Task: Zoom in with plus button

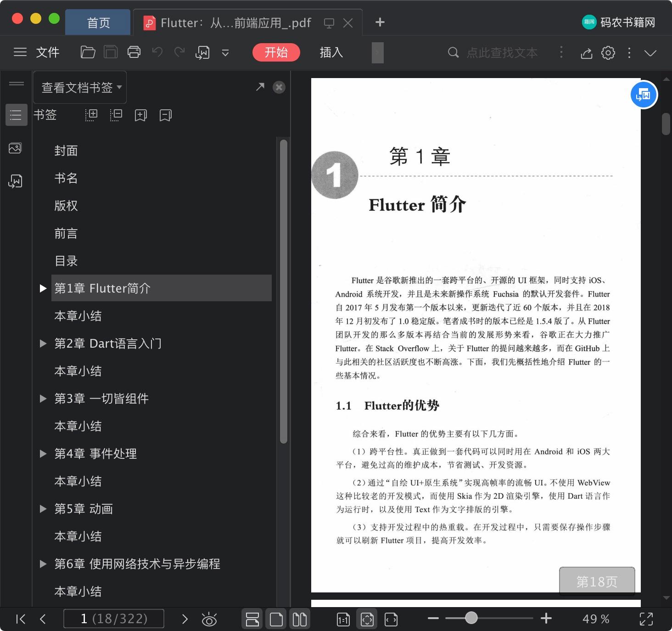Action: [x=546, y=619]
